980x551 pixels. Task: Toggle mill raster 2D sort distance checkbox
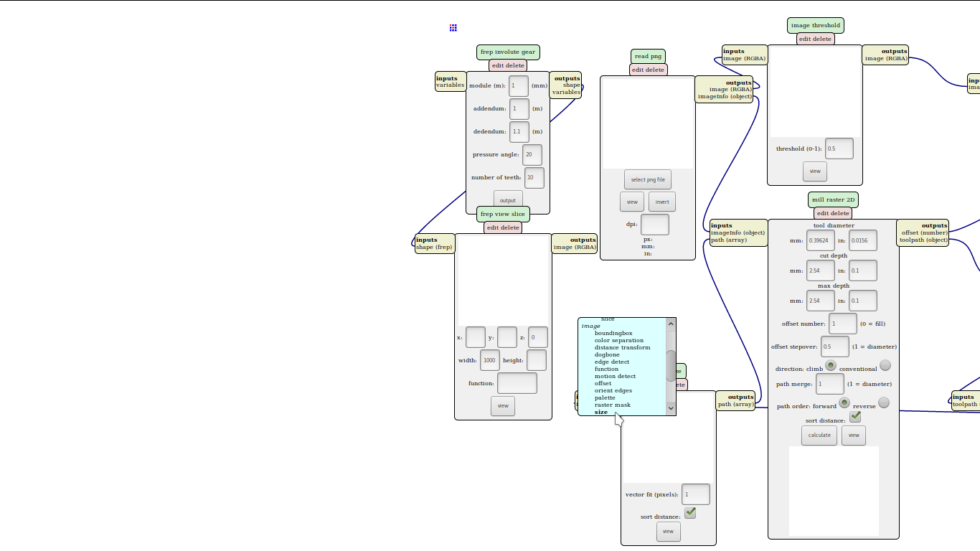click(855, 417)
